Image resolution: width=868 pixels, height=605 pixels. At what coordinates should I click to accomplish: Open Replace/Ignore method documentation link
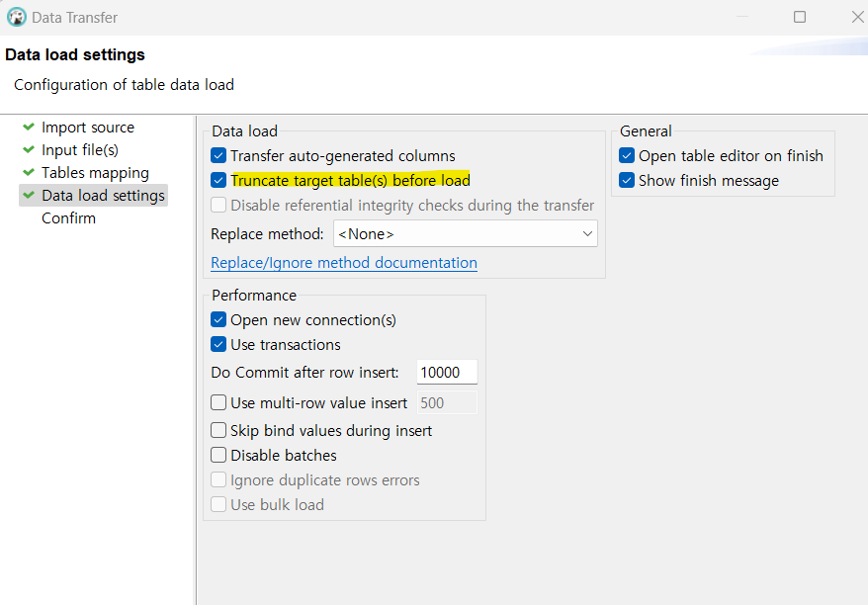pos(344,263)
